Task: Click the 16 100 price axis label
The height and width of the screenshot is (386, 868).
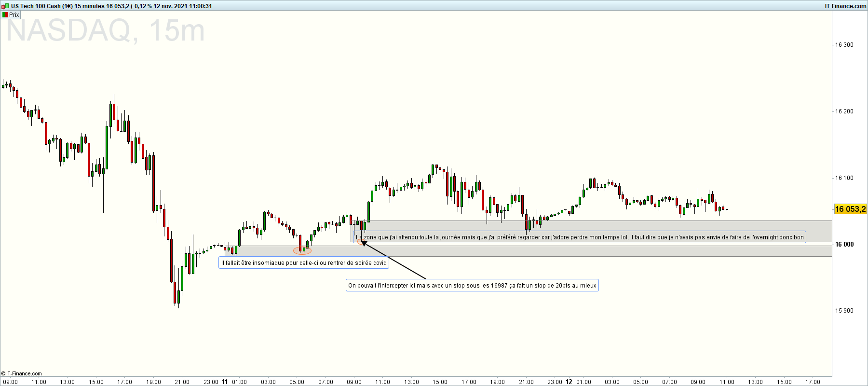Action: (844, 178)
